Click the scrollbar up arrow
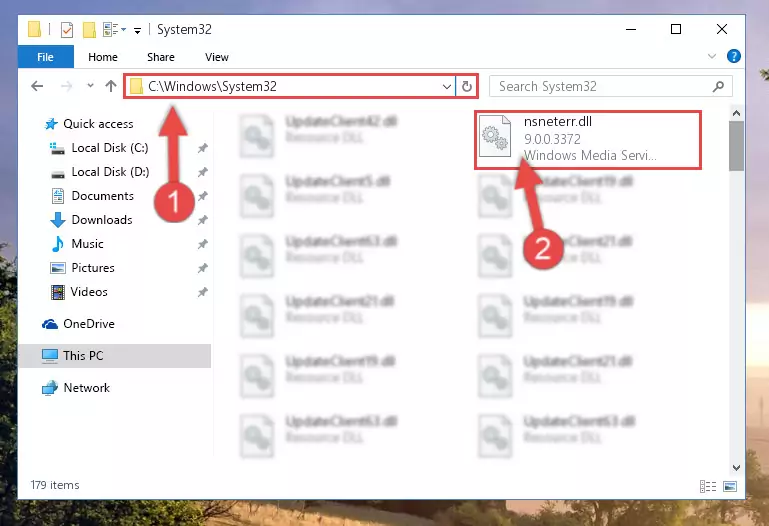The image size is (769, 526). coord(736,113)
